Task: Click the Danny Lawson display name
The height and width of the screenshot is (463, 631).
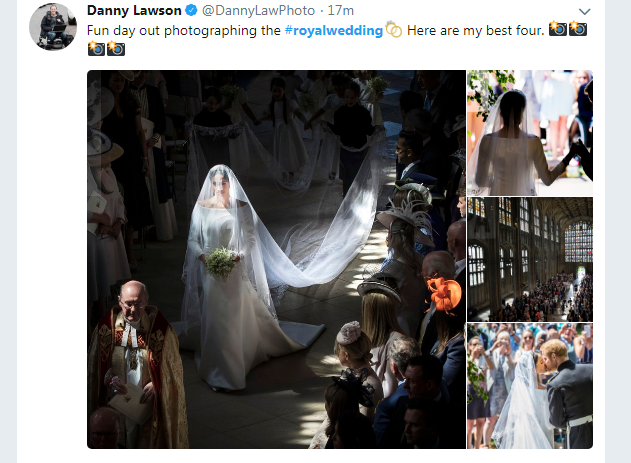Action: [x=134, y=10]
